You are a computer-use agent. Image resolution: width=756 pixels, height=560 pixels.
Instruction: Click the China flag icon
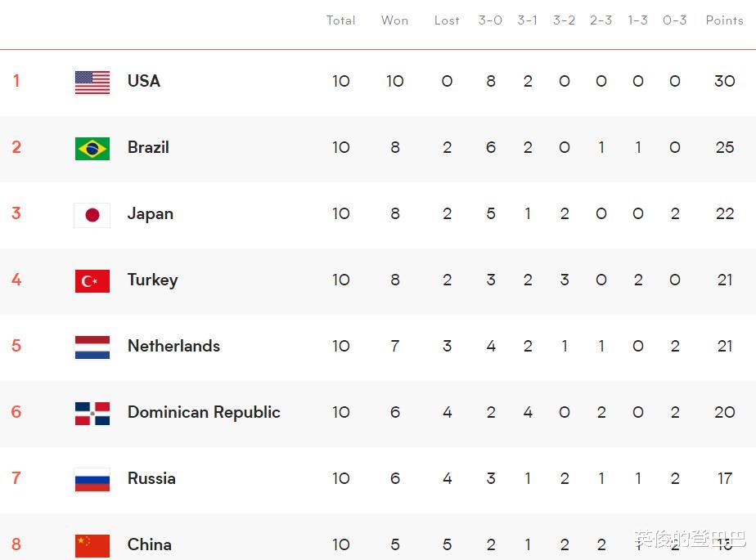click(x=92, y=545)
